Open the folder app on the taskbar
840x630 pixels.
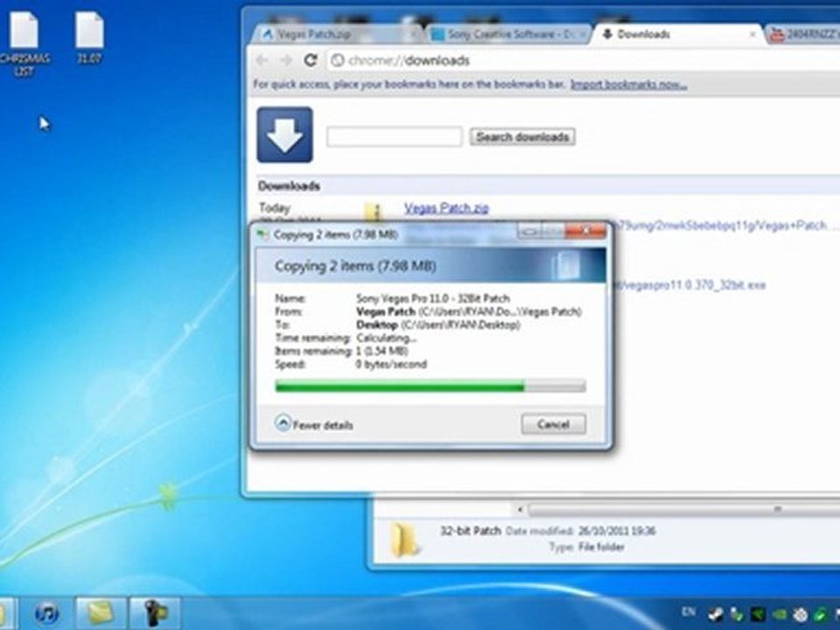tap(100, 612)
